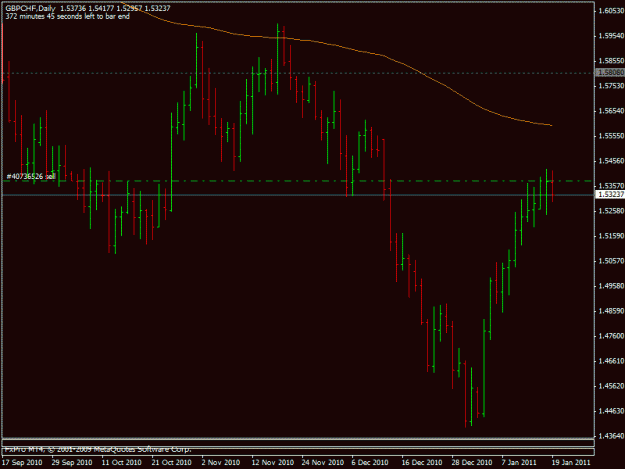Select the dotted horizontal line at 1.58080

(x=297, y=73)
